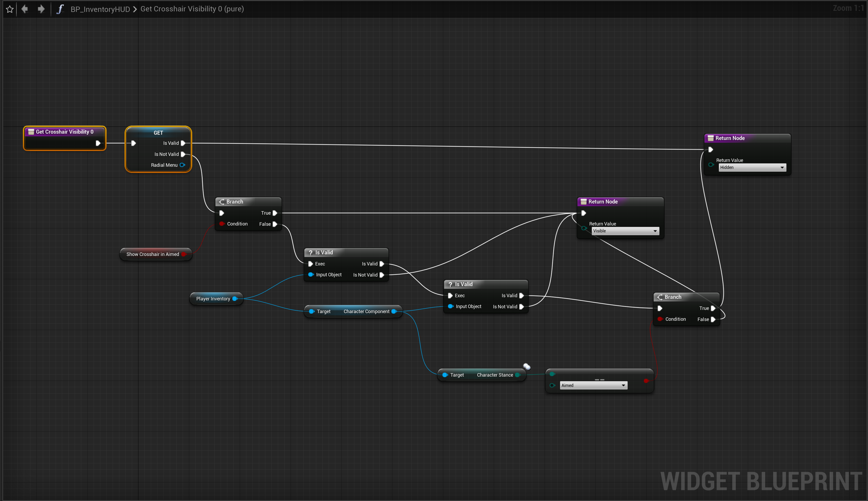Image resolution: width=868 pixels, height=501 pixels.
Task: Click Get Crosshair Visibility 0 breadcrumb item
Action: [x=192, y=9]
